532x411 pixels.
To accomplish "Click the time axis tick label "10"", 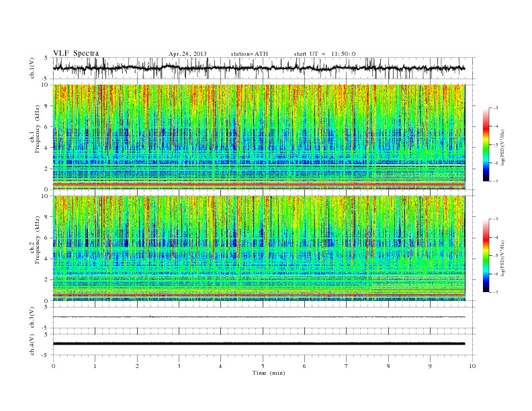I will point(472,366).
